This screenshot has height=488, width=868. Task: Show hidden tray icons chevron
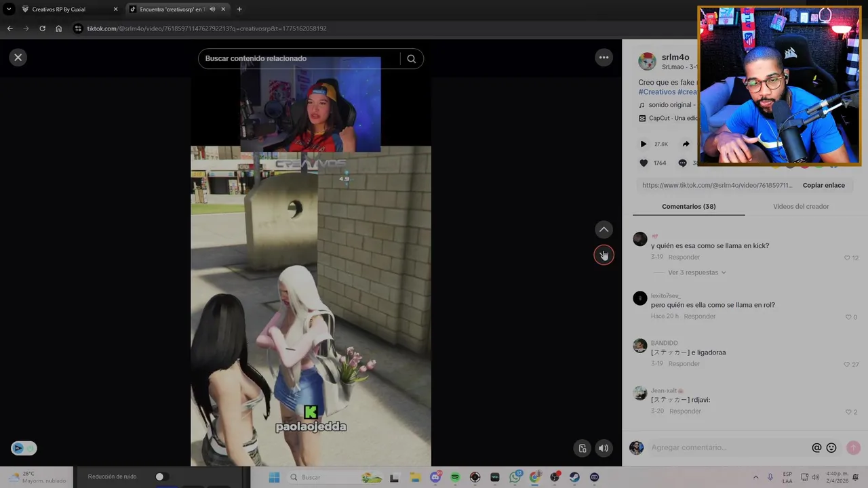tap(755, 477)
